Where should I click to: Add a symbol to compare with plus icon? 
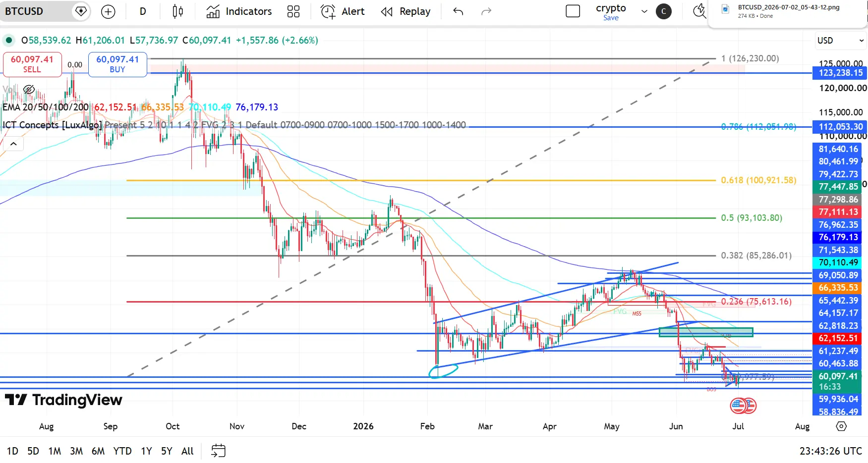tap(108, 11)
